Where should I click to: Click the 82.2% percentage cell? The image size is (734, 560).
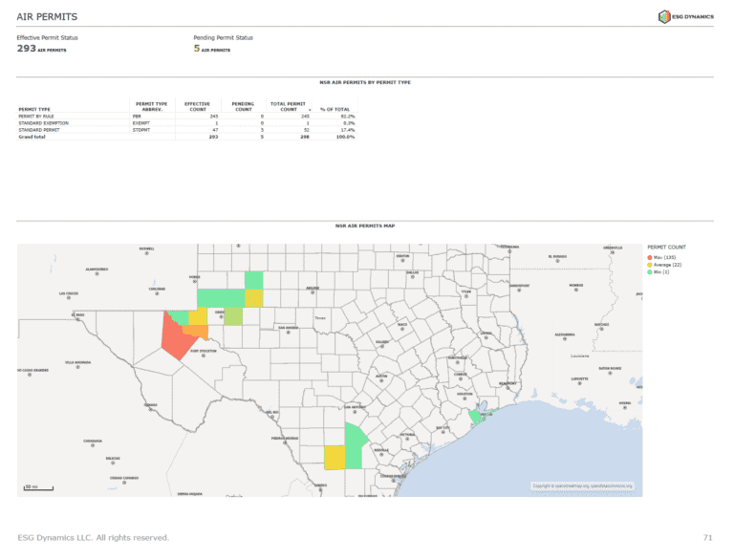pos(348,117)
